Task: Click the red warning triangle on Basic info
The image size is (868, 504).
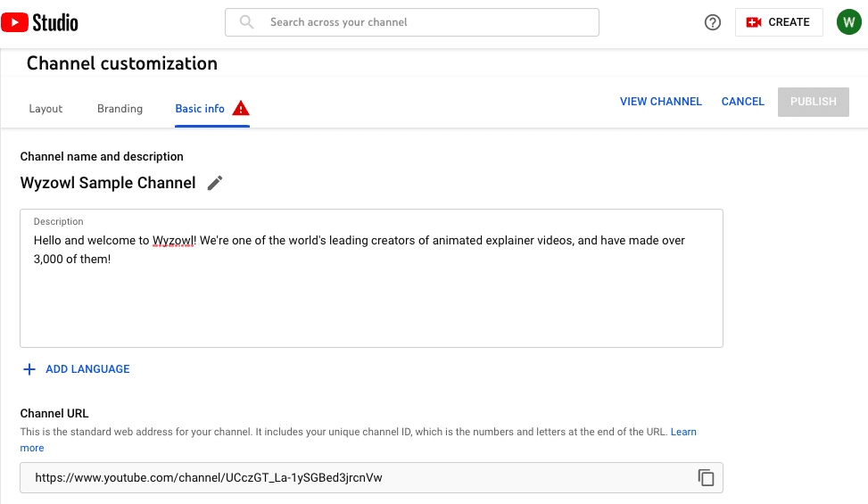Action: 241,108
